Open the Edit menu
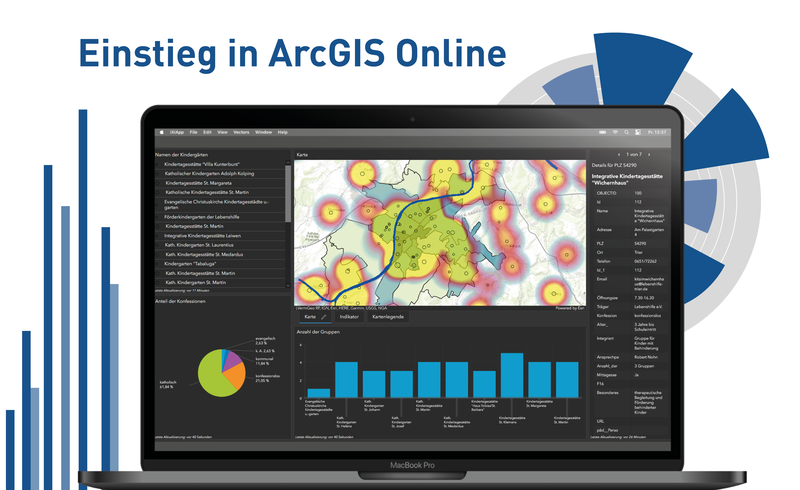This screenshot has width=800, height=490. [207, 132]
